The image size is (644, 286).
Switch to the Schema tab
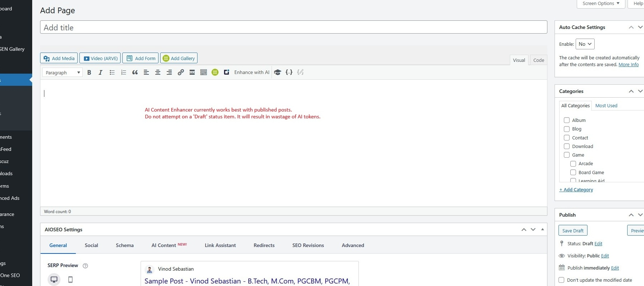pos(125,245)
